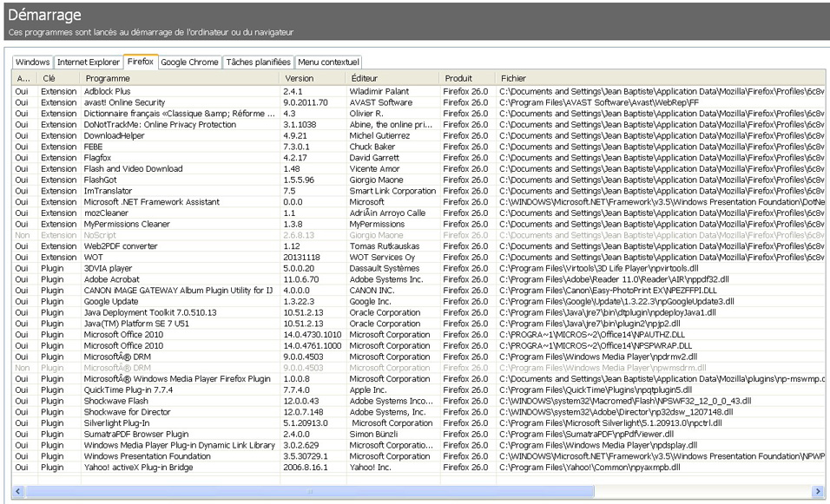Sort by the Fichier column header
Image resolution: width=830 pixels, height=504 pixels.
[660, 78]
